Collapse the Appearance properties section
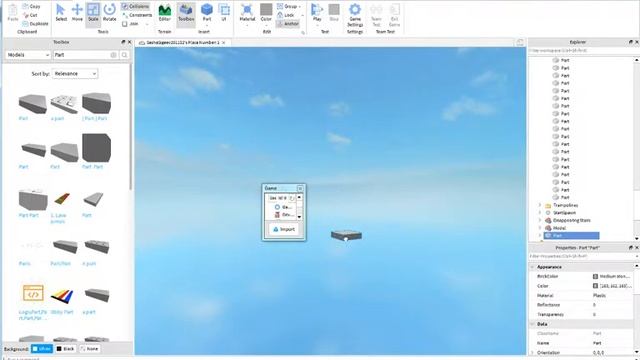640x360 pixels. coord(532,267)
